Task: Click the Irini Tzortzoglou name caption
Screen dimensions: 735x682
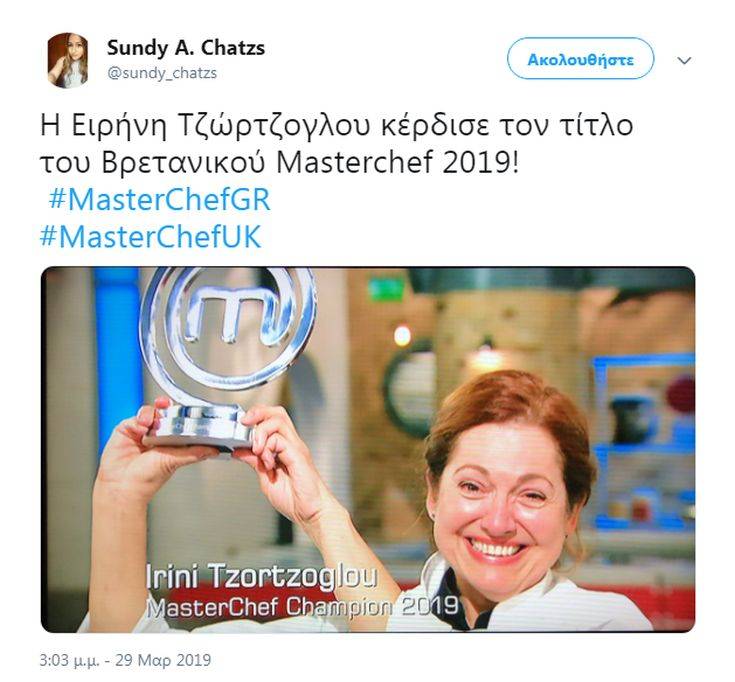Action: [262, 576]
